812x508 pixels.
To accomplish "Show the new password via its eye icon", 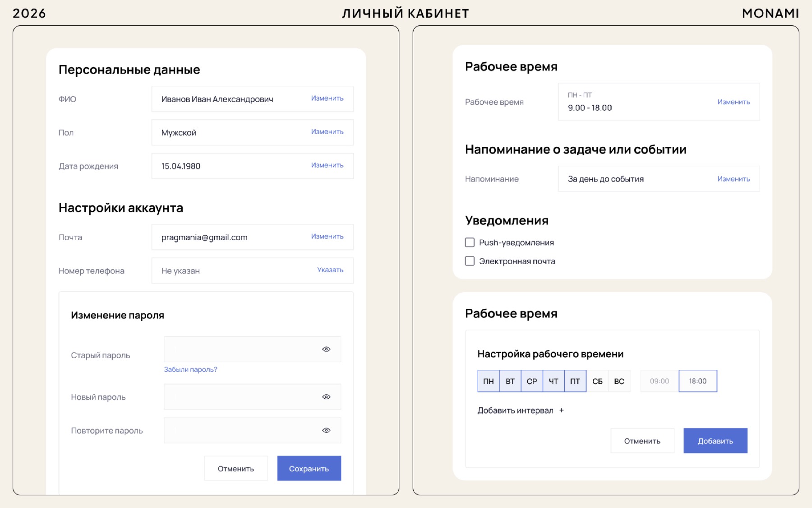I will click(326, 397).
